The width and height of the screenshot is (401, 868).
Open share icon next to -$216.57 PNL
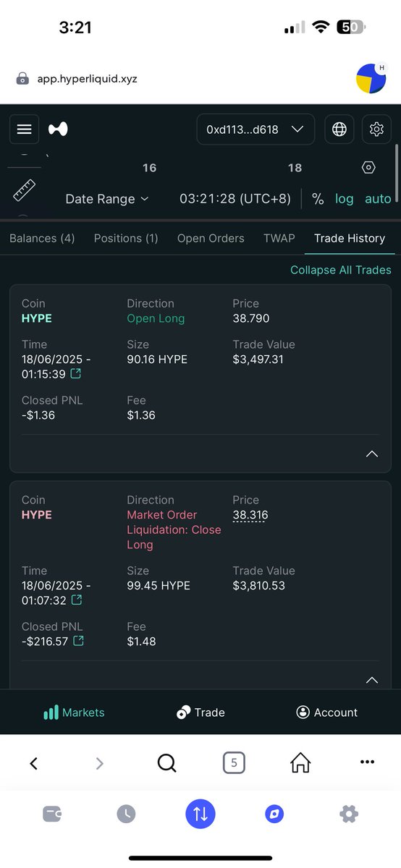pyautogui.click(x=78, y=641)
